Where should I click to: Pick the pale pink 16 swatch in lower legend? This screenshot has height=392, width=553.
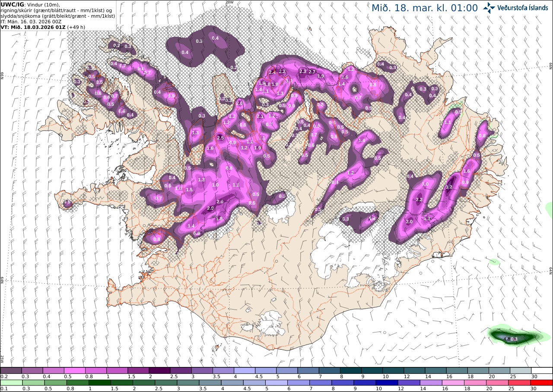[453, 383]
